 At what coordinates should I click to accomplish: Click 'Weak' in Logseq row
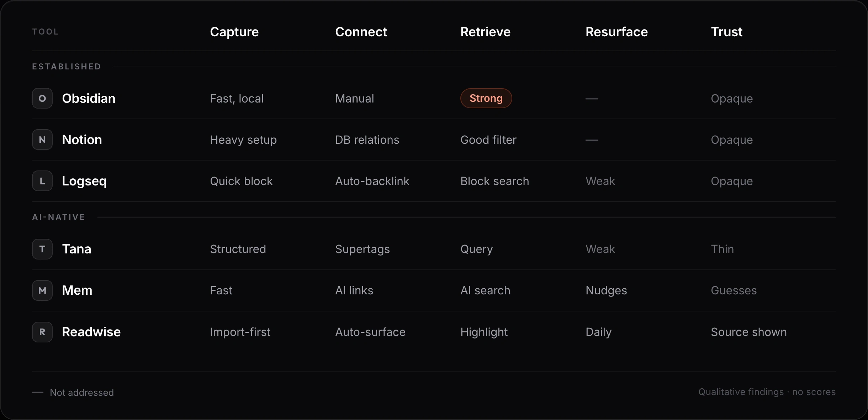click(x=600, y=181)
